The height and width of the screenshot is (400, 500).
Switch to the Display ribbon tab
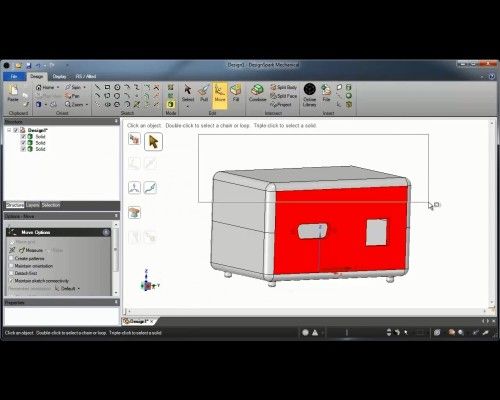(x=59, y=76)
